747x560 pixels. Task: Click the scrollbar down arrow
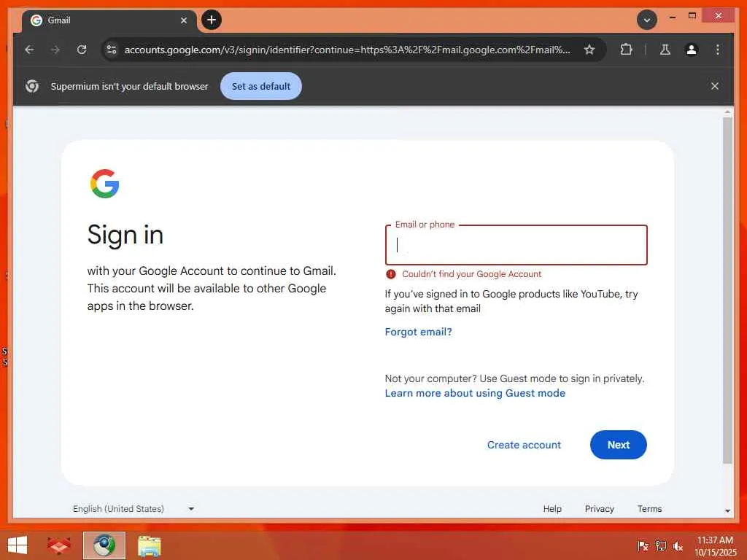tap(727, 510)
